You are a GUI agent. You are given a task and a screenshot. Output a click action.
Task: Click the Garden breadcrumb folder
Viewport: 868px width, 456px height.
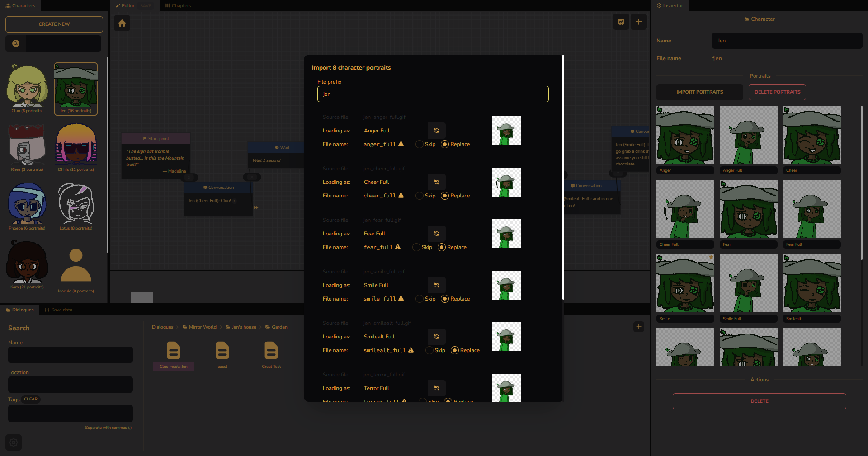276,327
